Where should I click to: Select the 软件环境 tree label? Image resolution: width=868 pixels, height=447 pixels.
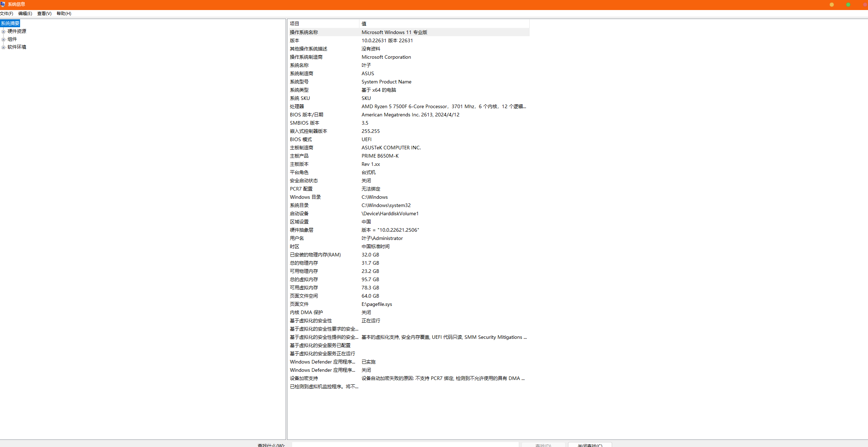(x=17, y=47)
